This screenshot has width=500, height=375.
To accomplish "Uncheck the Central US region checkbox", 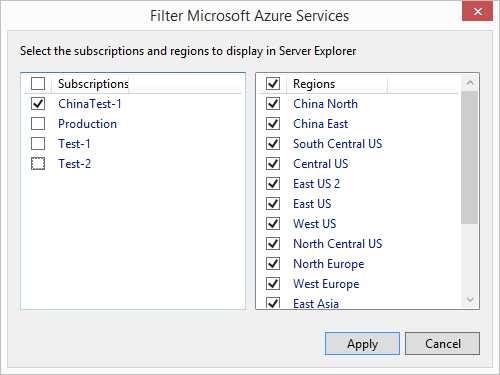I will point(273,164).
